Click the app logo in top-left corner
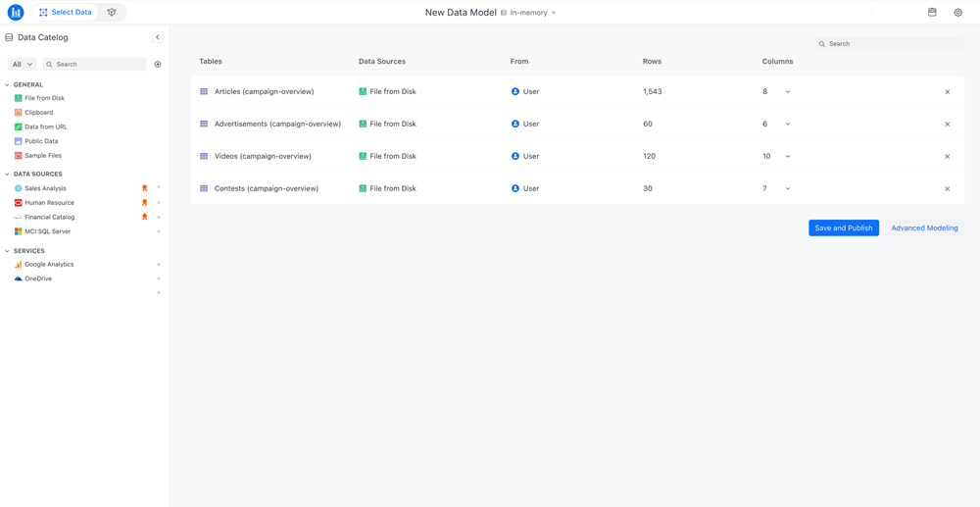980x507 pixels. click(16, 13)
